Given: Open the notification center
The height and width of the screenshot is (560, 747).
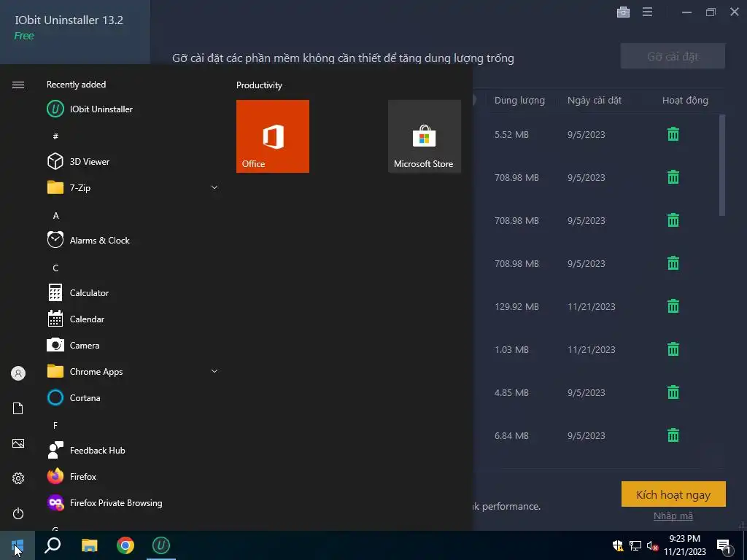Looking at the screenshot, I should (724, 546).
